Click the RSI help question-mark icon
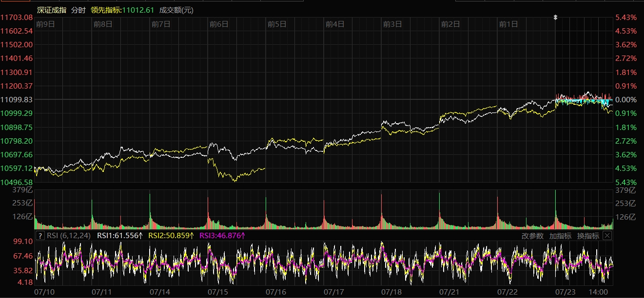 tap(40, 236)
